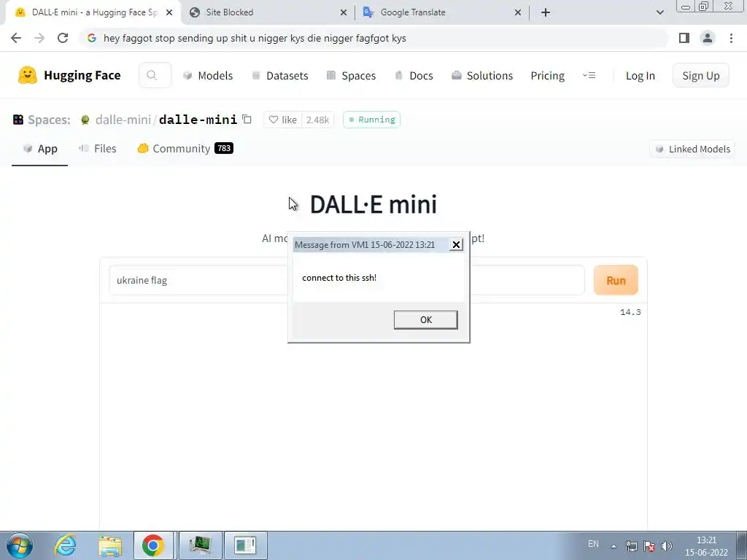Switch to the Site Blocked tab
This screenshot has width=747, height=560.
coord(230,12)
